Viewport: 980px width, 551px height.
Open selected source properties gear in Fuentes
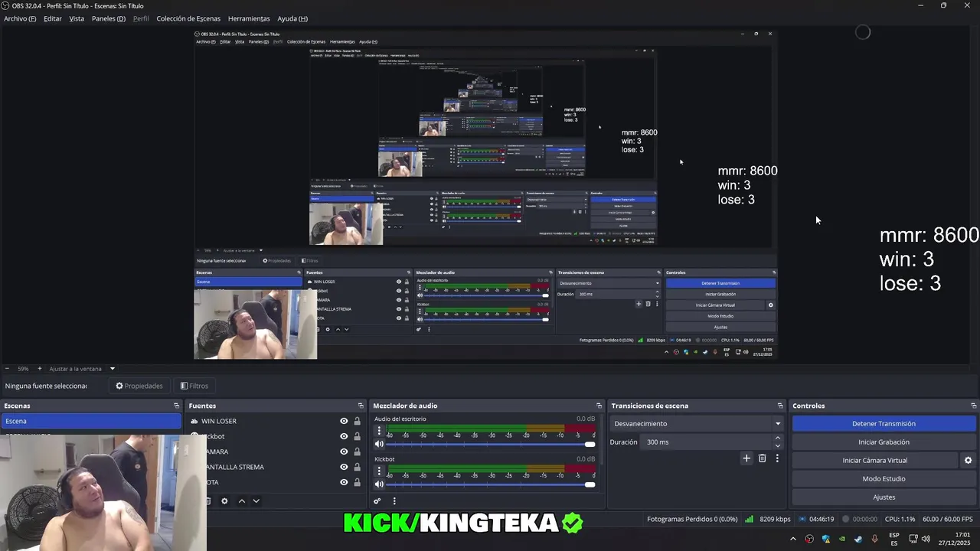(224, 501)
